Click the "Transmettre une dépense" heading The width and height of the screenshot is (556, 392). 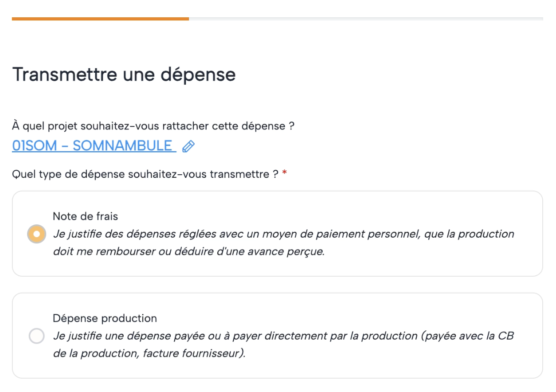(124, 74)
